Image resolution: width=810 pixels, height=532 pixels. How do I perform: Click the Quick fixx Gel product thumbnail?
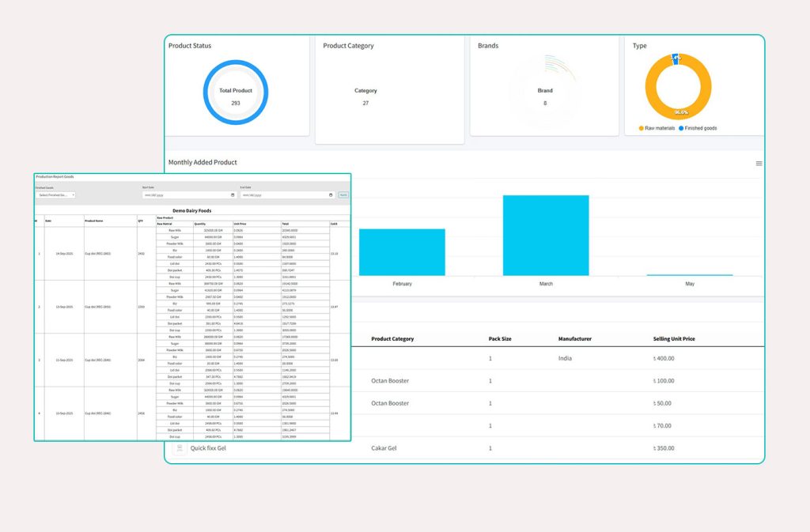(x=180, y=448)
